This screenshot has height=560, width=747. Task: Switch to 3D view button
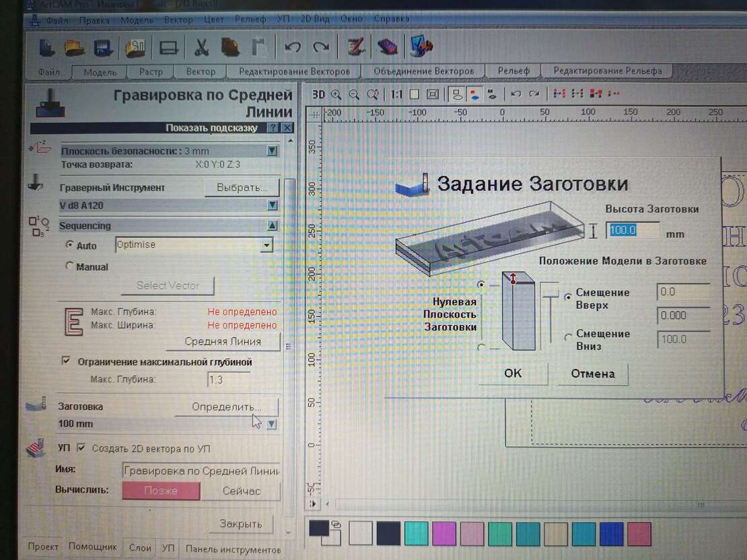[318, 94]
